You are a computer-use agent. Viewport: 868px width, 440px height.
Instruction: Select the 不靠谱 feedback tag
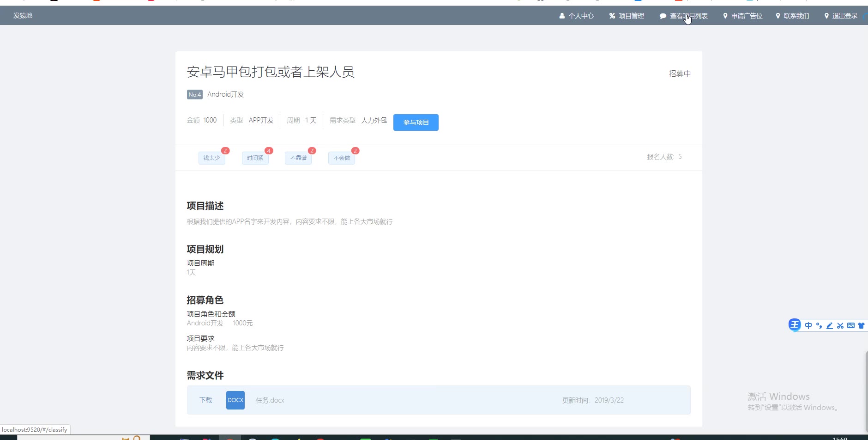coord(298,158)
